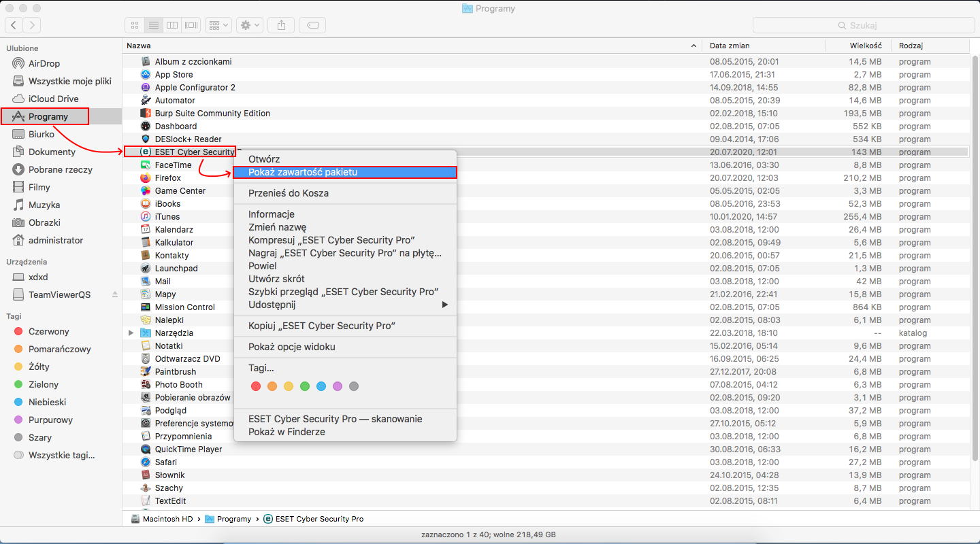The height and width of the screenshot is (544, 980).
Task: Select Przenieś do Kosza menu entry
Action: [289, 193]
